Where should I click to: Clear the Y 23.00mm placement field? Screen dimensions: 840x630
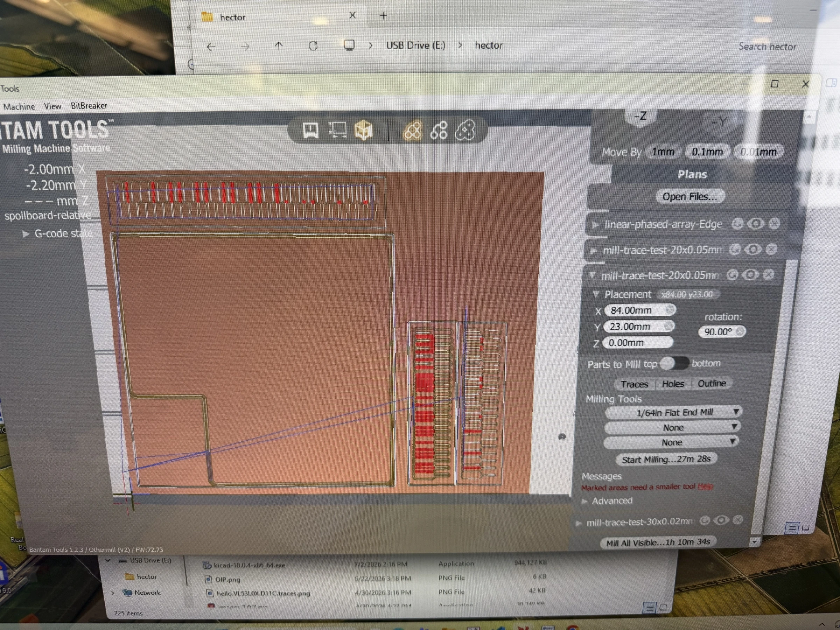pyautogui.click(x=669, y=326)
